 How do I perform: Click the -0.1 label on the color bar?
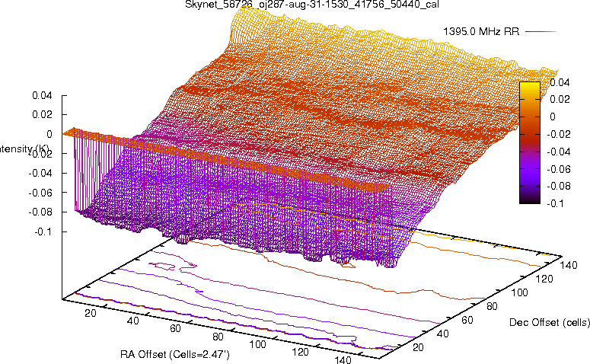tap(556, 203)
